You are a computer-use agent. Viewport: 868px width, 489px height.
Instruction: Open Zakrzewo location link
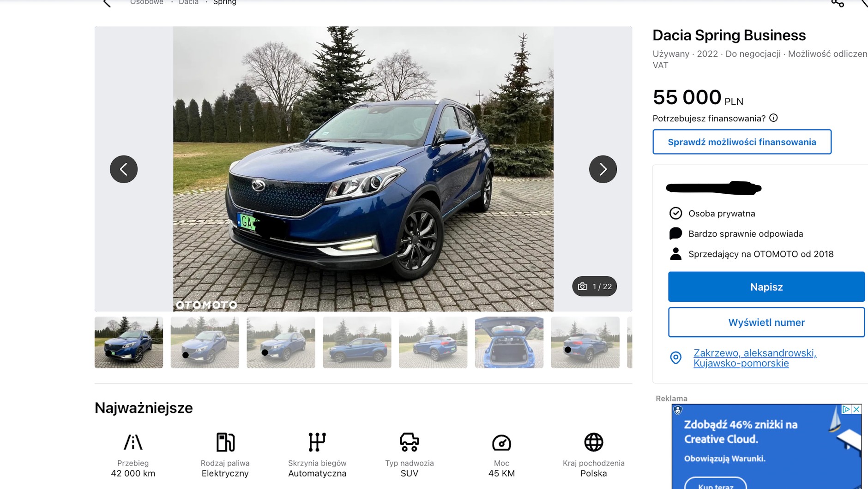click(755, 358)
